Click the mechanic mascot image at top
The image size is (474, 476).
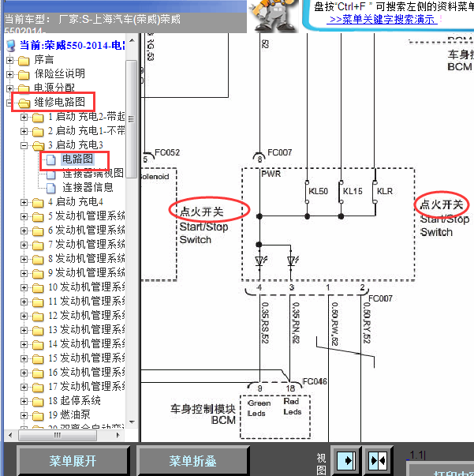273,16
